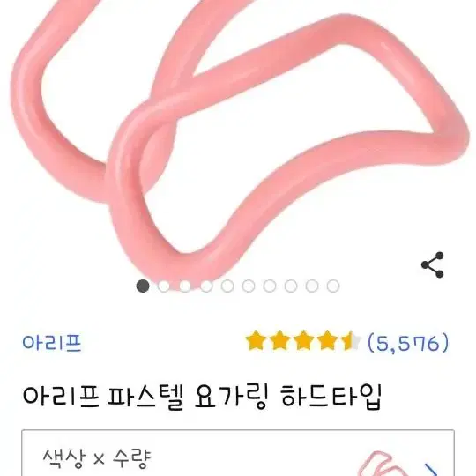
Task: Choose the eighth image indicator dot
Action: click(291, 286)
